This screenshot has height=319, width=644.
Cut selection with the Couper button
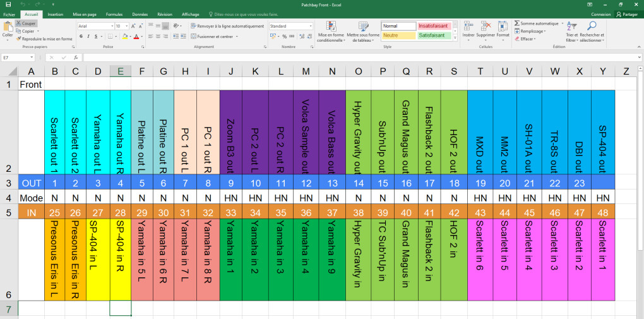pos(27,23)
